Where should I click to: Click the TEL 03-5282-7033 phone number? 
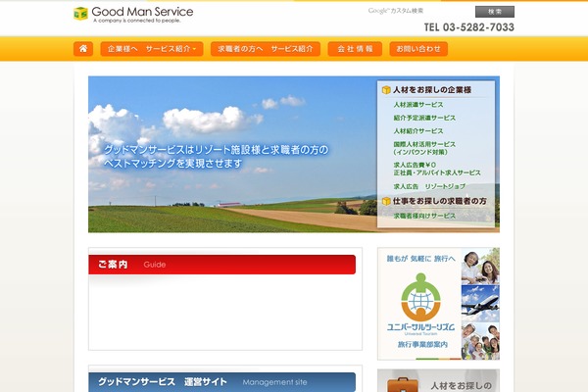(x=469, y=27)
